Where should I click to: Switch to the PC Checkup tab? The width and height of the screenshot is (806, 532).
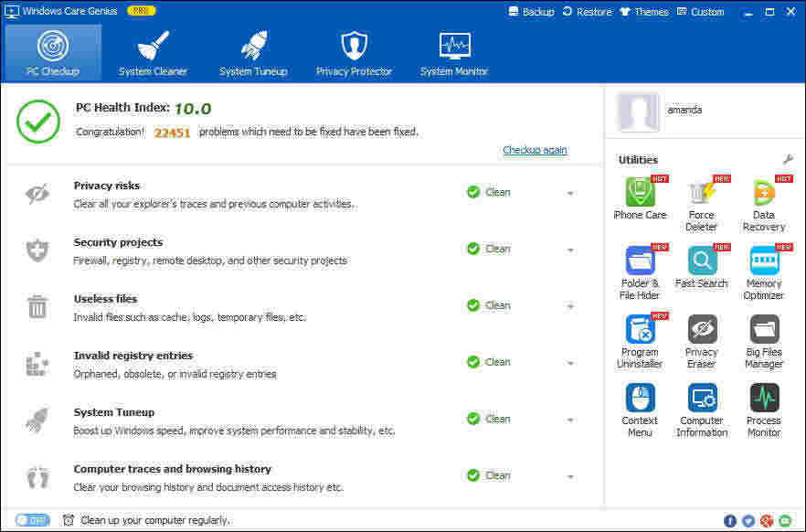coord(53,53)
